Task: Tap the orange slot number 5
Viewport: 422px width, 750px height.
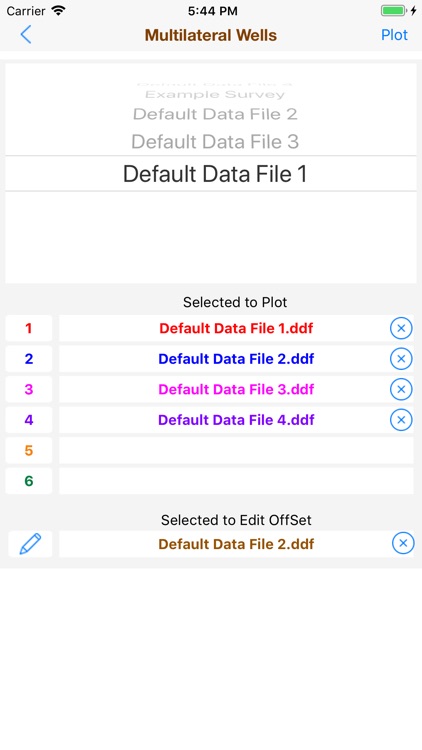Action: 29,450
